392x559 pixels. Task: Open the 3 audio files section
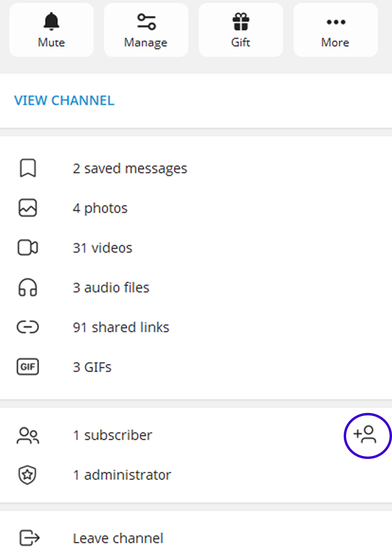[111, 288]
